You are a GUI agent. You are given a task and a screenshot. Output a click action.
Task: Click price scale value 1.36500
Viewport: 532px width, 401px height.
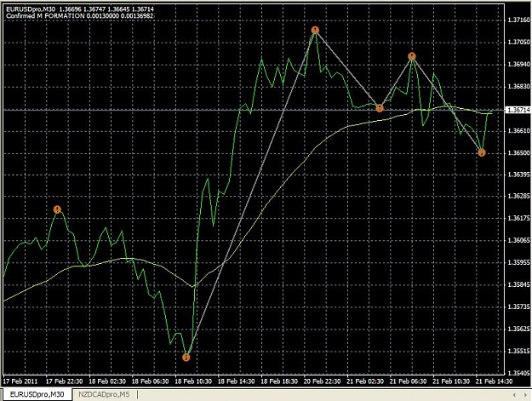519,152
